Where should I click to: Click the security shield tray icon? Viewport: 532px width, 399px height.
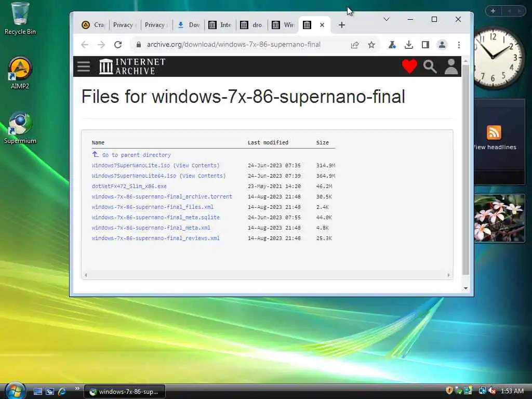point(449,391)
